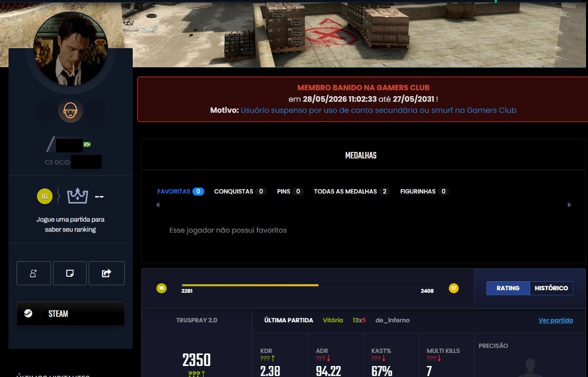Screen dimensions: 588x377
Task: Open the Ver partida link
Action: click(x=556, y=320)
